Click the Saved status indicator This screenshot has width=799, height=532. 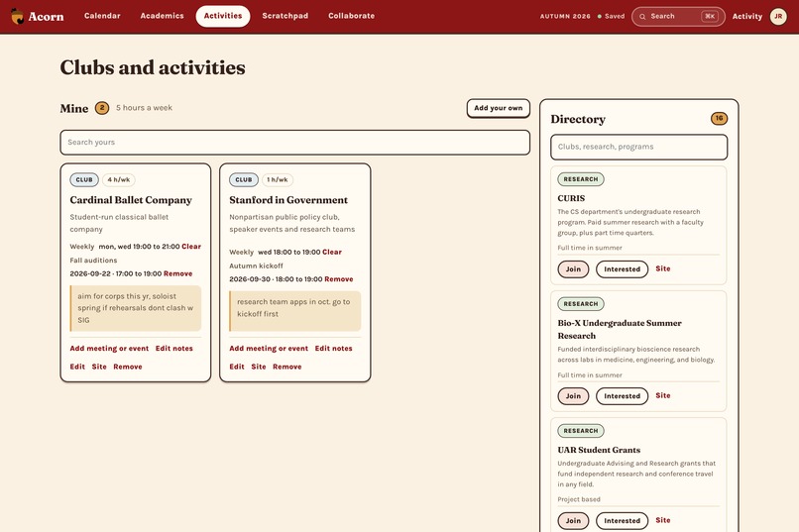coord(611,16)
